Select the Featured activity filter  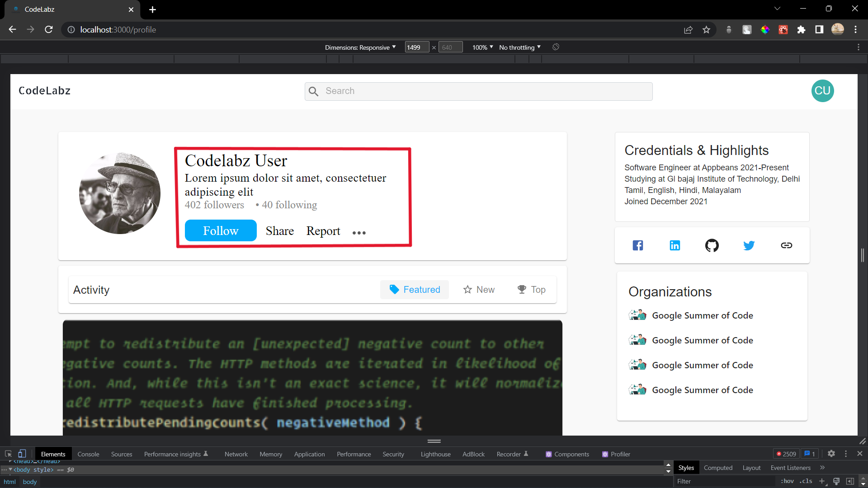(414, 290)
